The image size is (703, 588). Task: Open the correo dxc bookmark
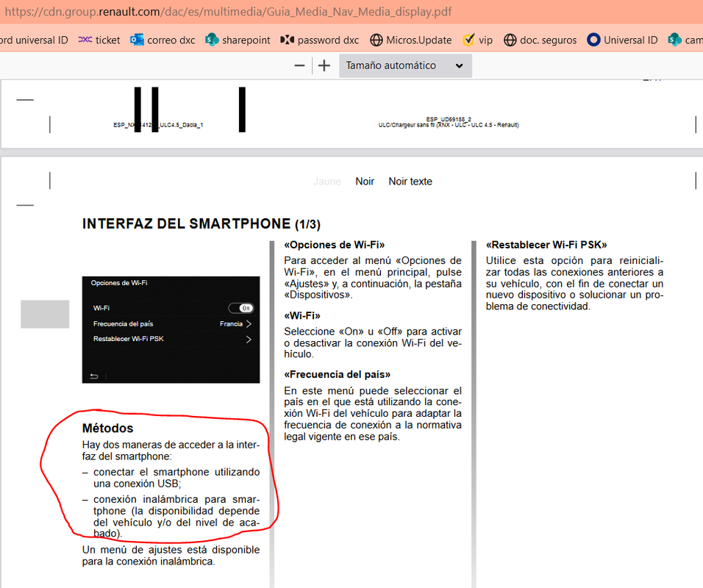(163, 40)
